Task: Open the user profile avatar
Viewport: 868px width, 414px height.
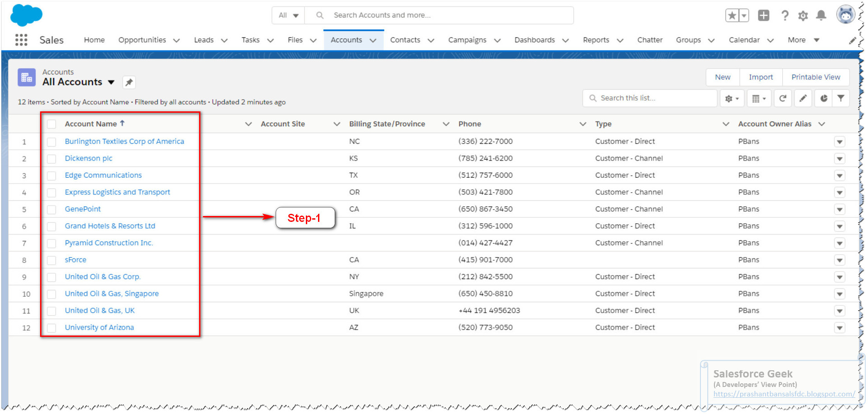Action: pyautogui.click(x=846, y=14)
